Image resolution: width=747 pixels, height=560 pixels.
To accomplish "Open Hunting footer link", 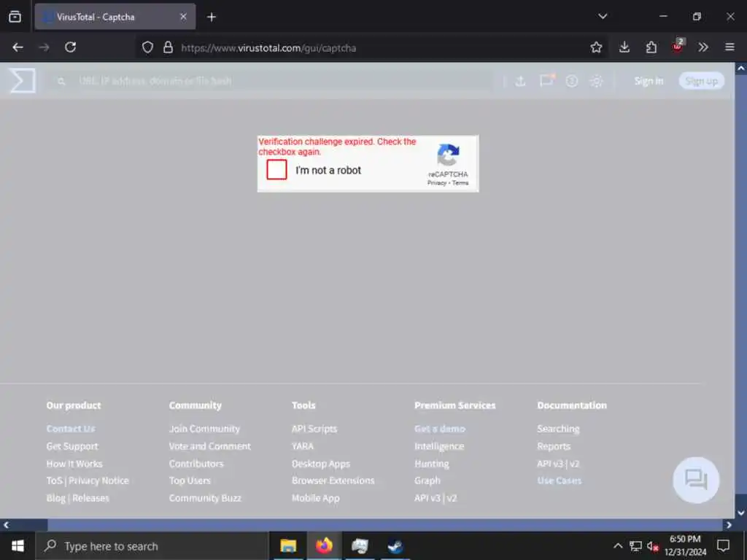I will pos(432,463).
